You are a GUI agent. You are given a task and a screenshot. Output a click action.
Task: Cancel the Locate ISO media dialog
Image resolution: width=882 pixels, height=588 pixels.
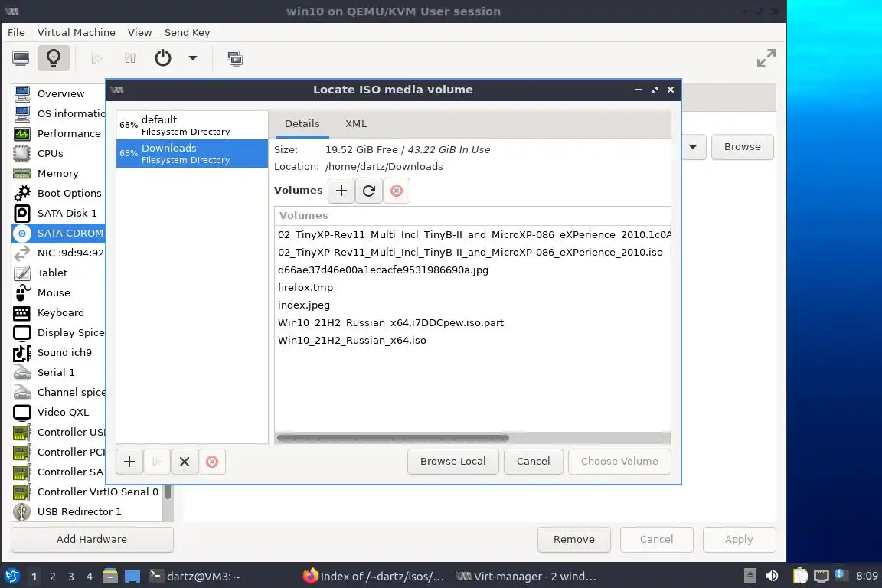[533, 462]
